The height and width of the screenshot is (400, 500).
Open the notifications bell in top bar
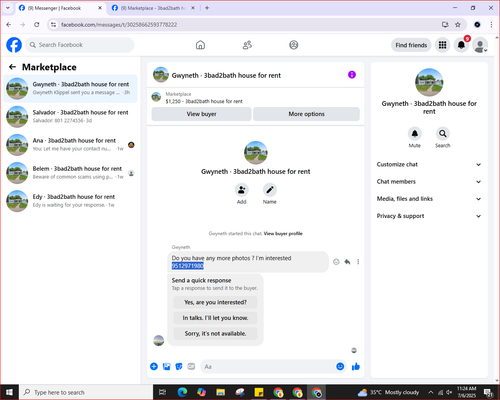[461, 45]
